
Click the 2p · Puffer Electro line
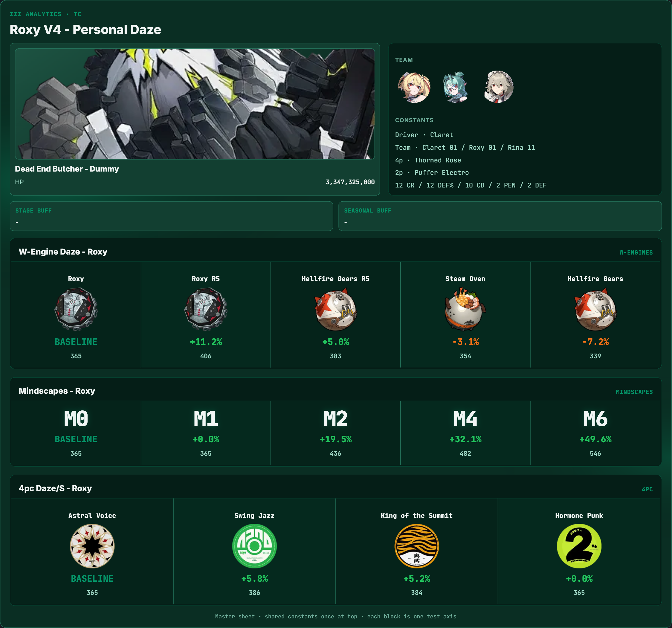(x=432, y=173)
